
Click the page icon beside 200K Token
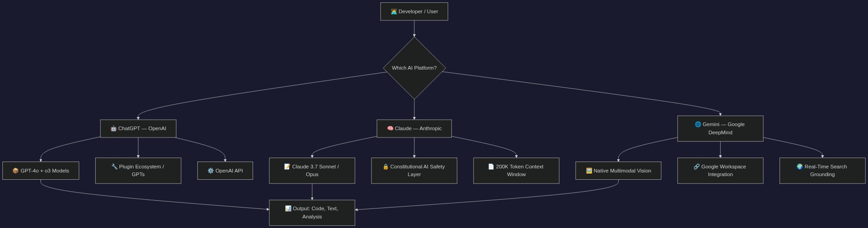click(x=491, y=167)
